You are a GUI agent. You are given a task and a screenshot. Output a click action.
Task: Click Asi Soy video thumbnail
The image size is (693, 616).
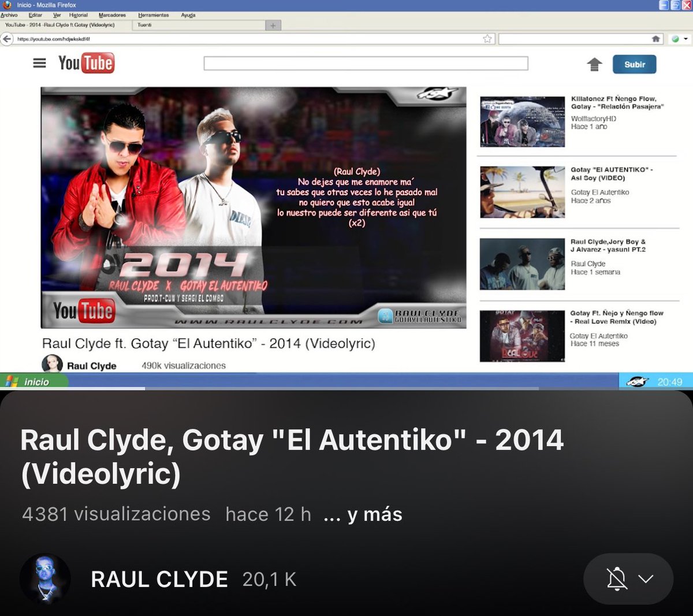point(522,192)
